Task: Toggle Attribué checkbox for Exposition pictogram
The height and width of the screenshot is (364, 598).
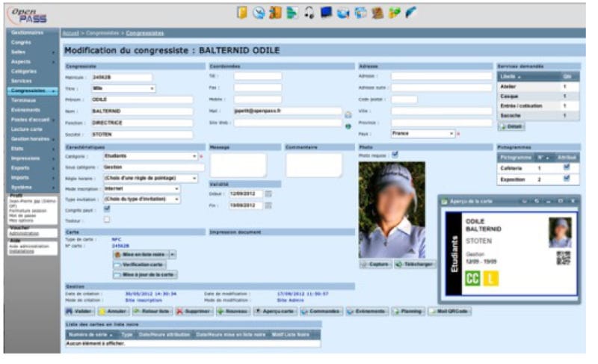Action: coord(567,179)
